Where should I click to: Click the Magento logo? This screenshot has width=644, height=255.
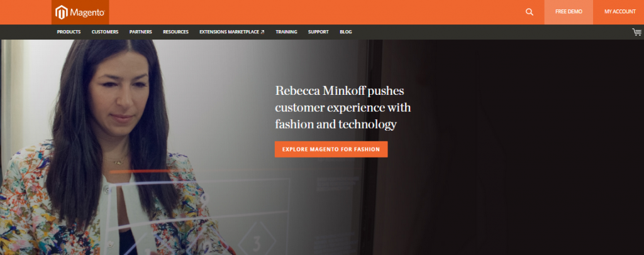[80, 13]
